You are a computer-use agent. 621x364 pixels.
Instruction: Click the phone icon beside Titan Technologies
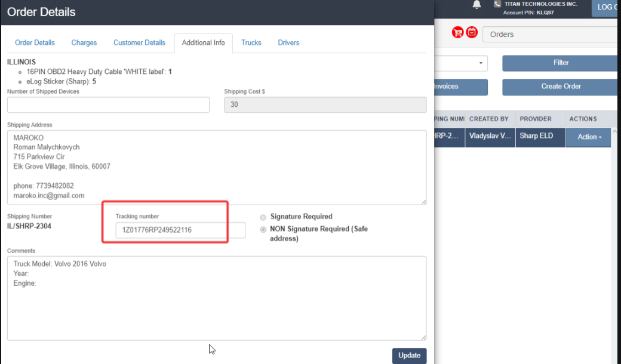click(497, 4)
